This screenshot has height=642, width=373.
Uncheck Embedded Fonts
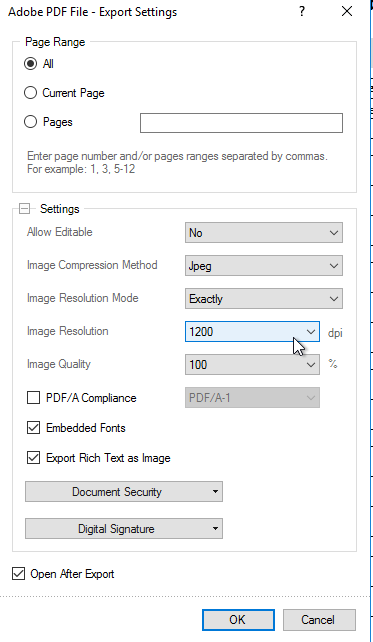(x=34, y=427)
